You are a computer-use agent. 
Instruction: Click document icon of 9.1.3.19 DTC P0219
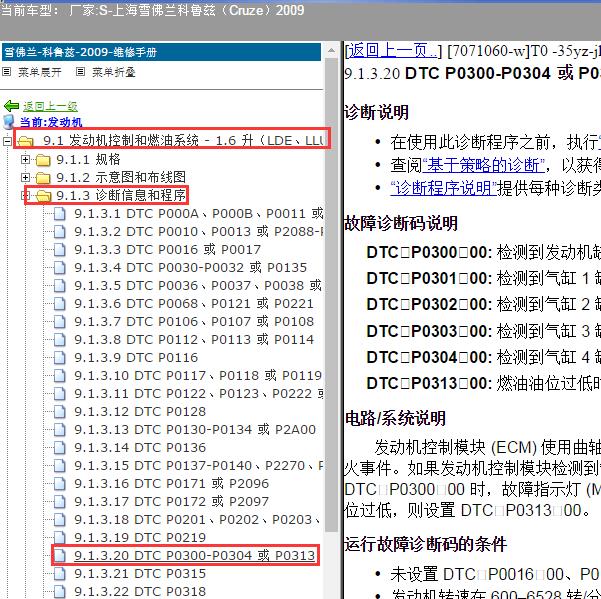(59, 538)
